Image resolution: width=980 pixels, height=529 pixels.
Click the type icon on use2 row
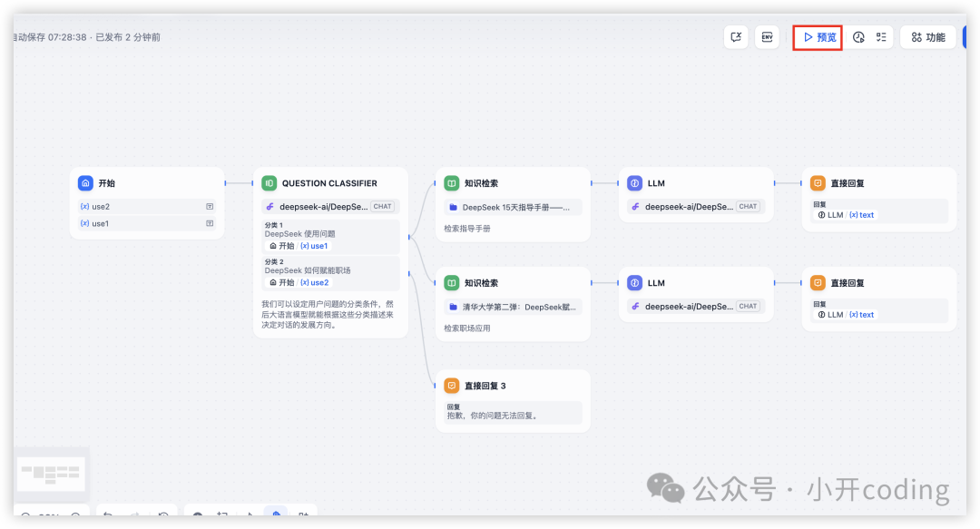tap(210, 206)
